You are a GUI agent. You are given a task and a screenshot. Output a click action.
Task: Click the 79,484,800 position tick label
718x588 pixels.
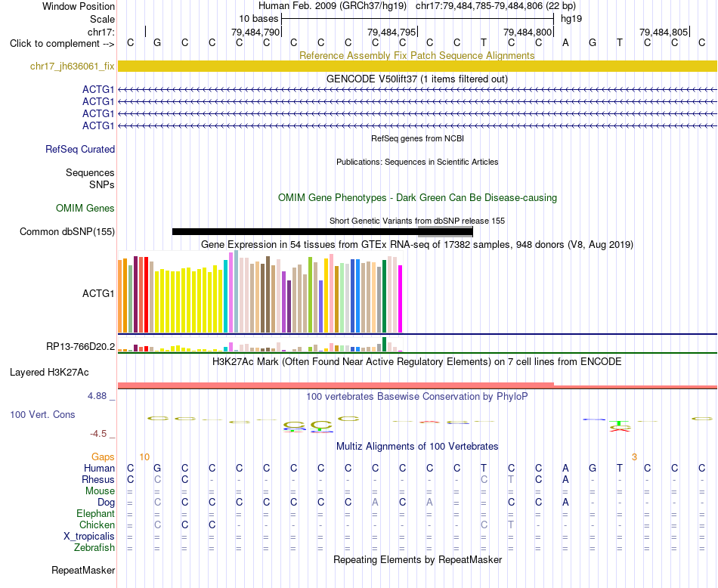point(528,32)
